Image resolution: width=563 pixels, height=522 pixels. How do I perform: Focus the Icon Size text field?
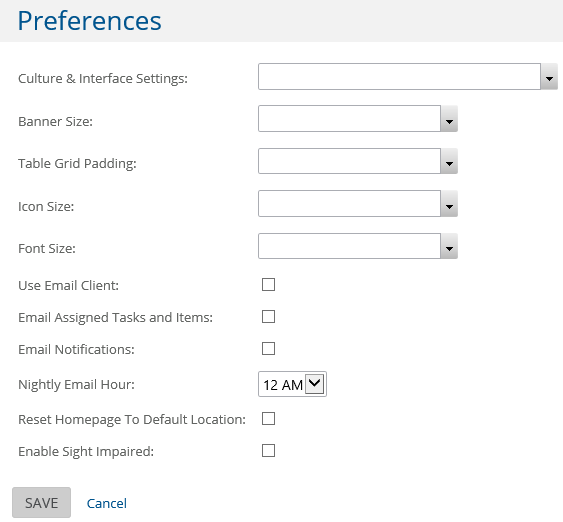point(349,204)
